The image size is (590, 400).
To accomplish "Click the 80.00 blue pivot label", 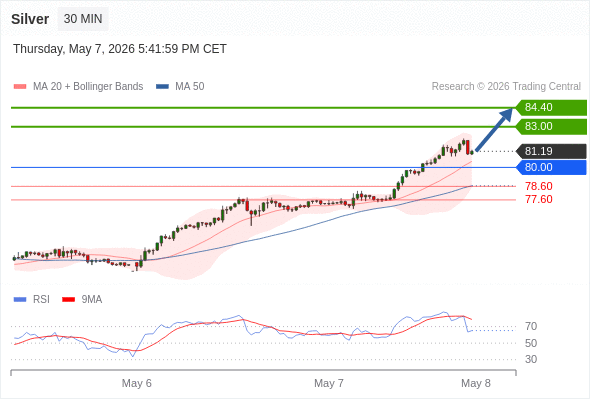I will pyautogui.click(x=551, y=167).
